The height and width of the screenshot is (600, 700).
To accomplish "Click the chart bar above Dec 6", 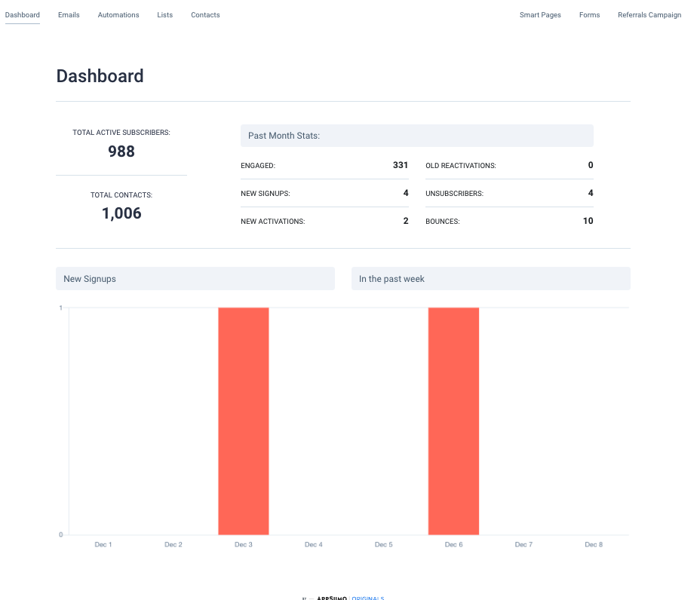I will point(453,420).
